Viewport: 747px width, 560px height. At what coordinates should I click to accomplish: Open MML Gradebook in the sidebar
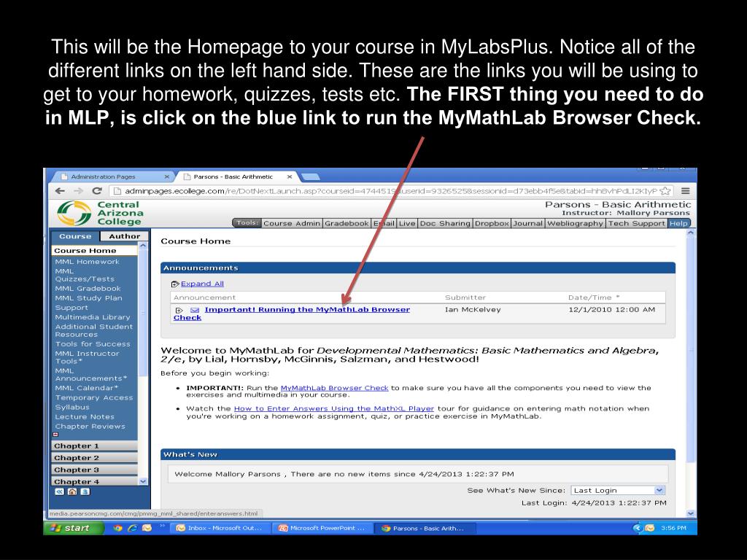(x=88, y=289)
